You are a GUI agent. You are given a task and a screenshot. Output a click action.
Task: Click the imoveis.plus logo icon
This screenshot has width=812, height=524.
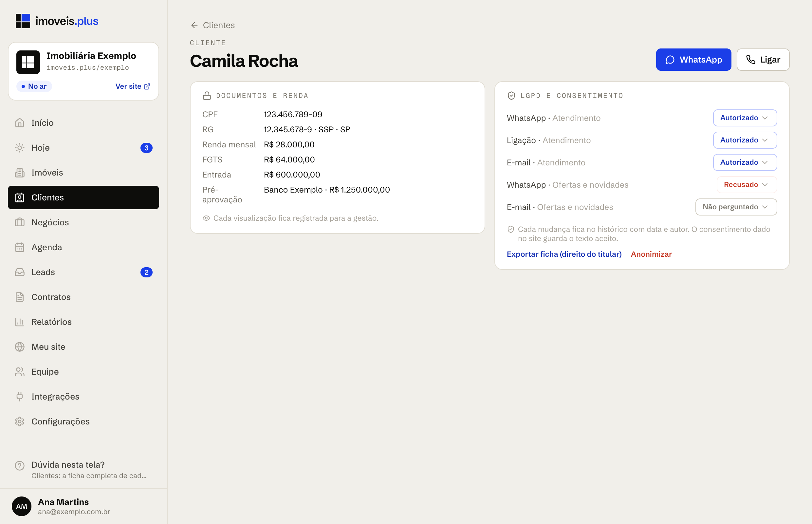coord(23,21)
